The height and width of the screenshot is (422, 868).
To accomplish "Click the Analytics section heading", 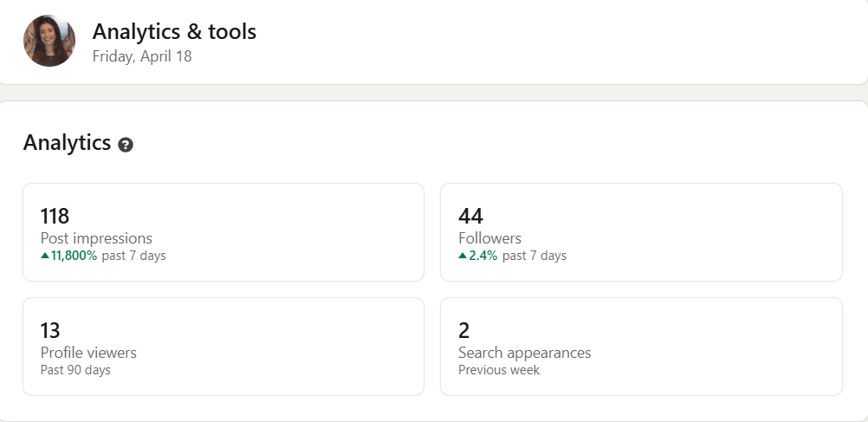I will tap(67, 143).
